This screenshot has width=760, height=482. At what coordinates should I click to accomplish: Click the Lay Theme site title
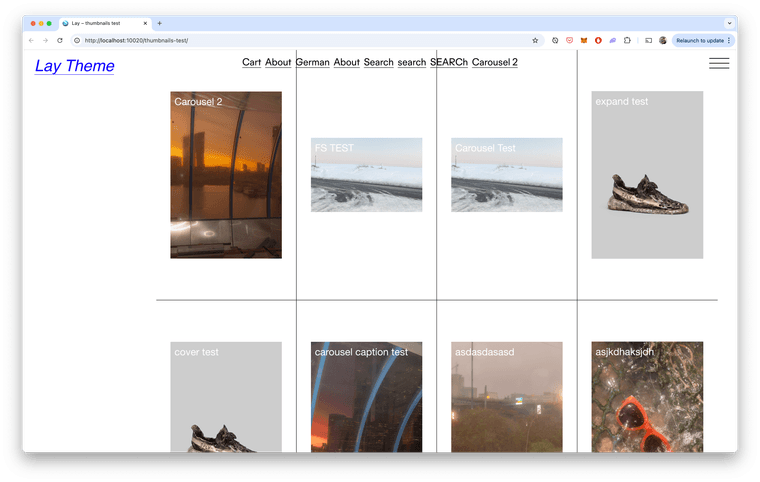tap(74, 66)
